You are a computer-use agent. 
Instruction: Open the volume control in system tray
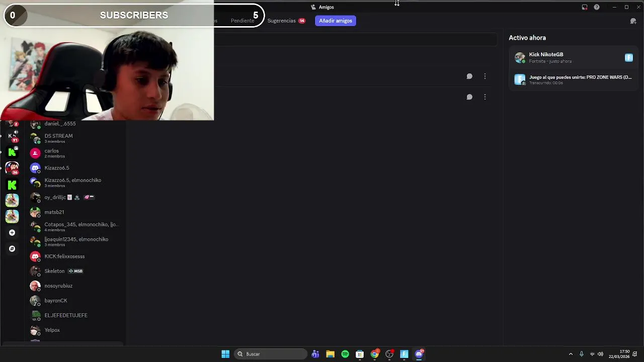(x=600, y=354)
